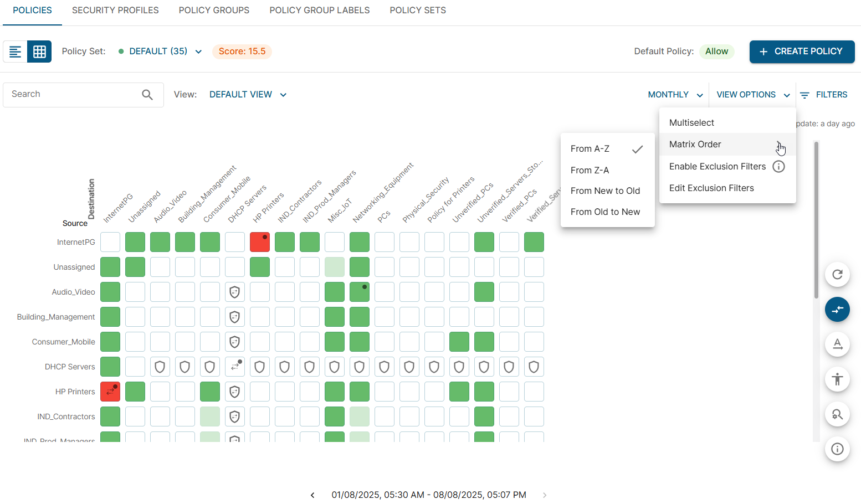This screenshot has width=861, height=504.
Task: Open the DEFAULT VIEW dropdown
Action: [x=248, y=95]
